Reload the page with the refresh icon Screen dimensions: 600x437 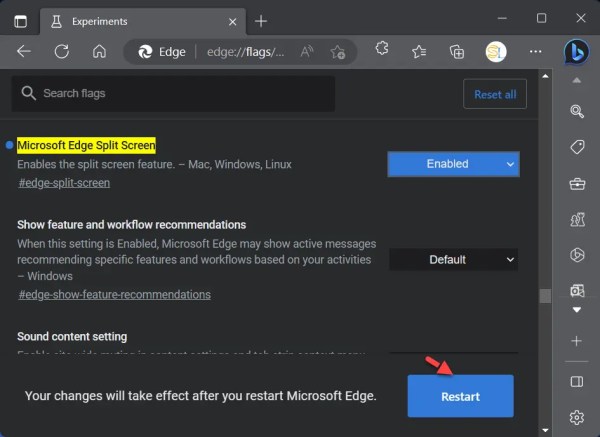[x=62, y=51]
